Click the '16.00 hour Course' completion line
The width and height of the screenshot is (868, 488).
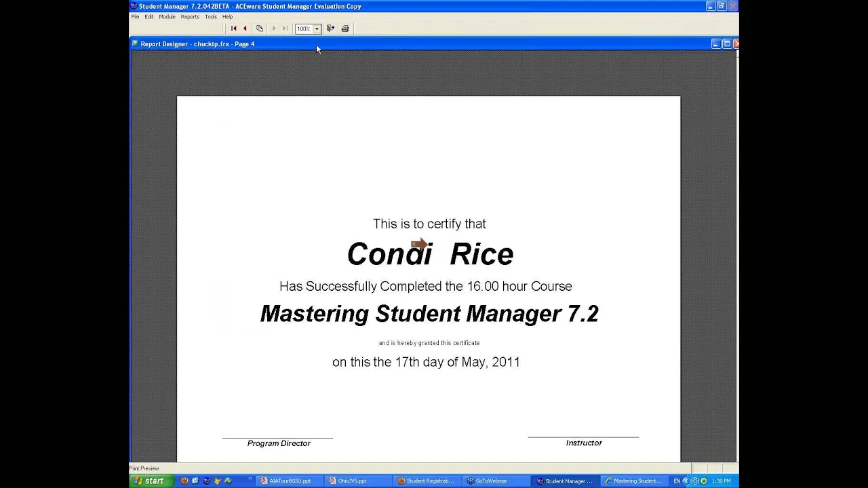tap(425, 286)
